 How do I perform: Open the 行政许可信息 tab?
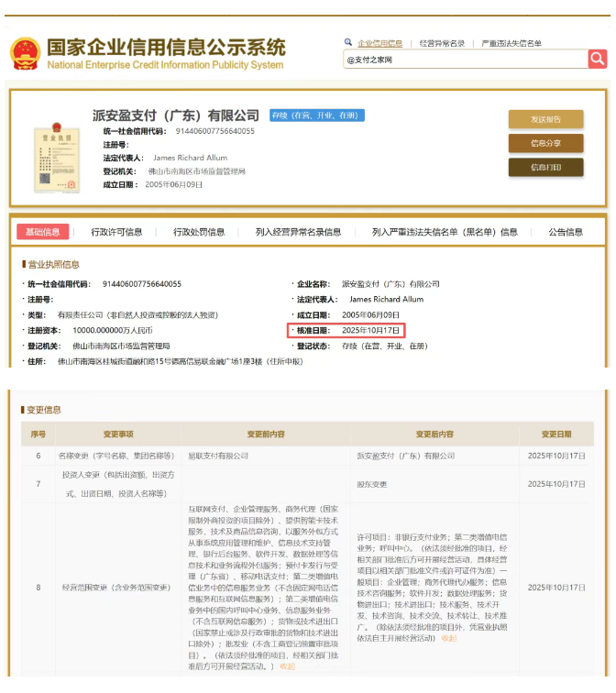click(116, 232)
